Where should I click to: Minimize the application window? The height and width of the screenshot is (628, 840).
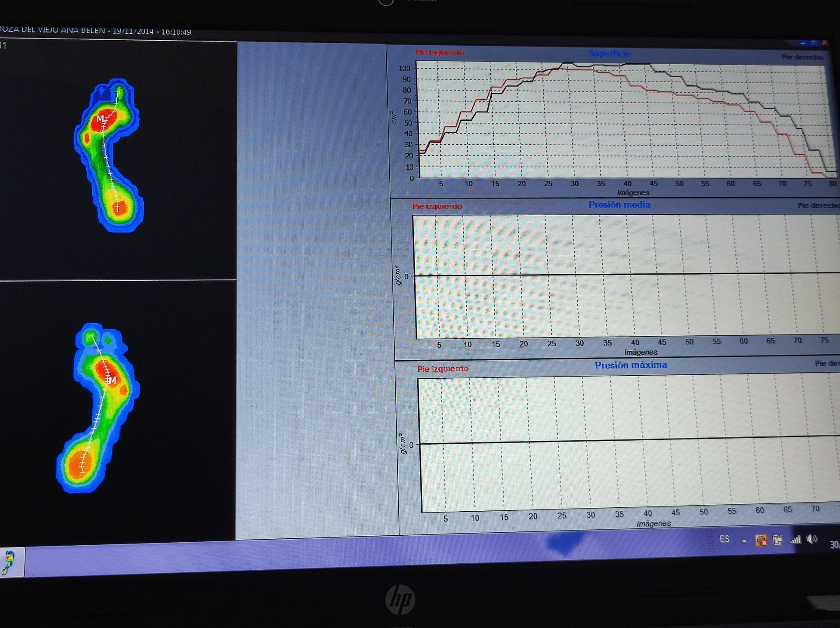coord(803,43)
